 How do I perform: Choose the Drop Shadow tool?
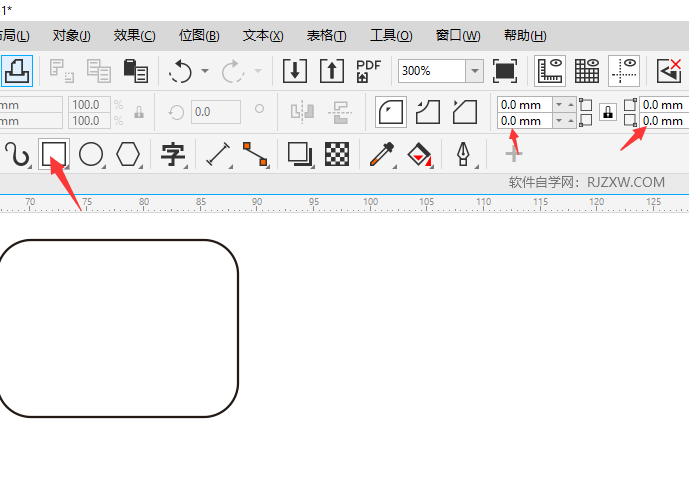299,153
